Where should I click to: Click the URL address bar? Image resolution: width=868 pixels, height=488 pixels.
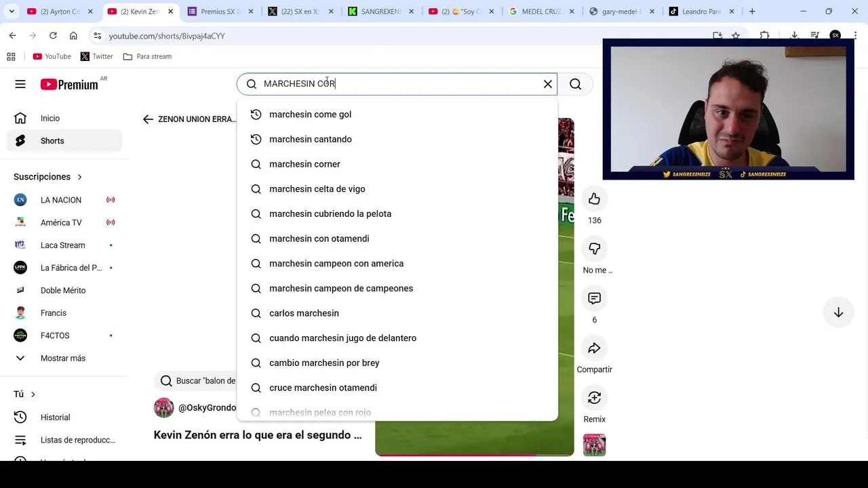click(400, 36)
